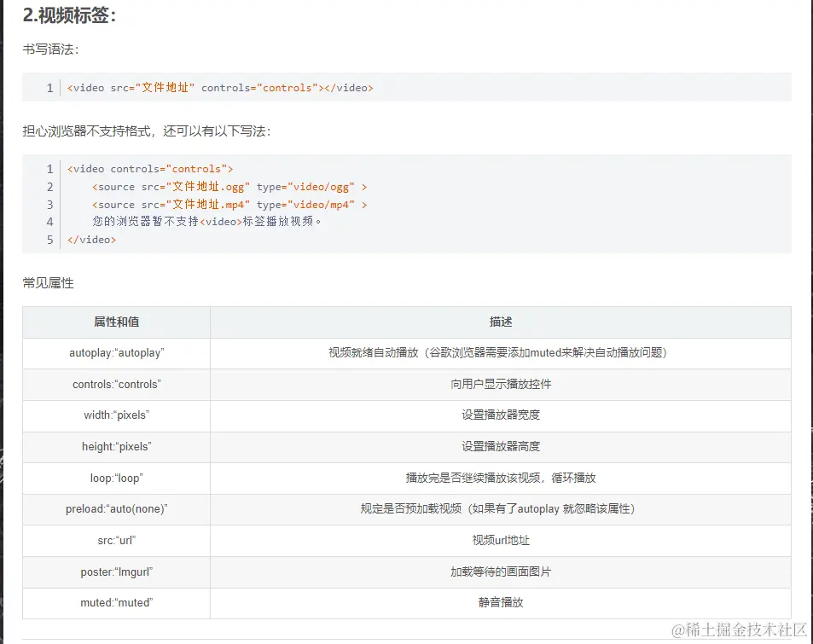Click the cell poster:"Imgurl"
813x644 pixels.
[117, 572]
